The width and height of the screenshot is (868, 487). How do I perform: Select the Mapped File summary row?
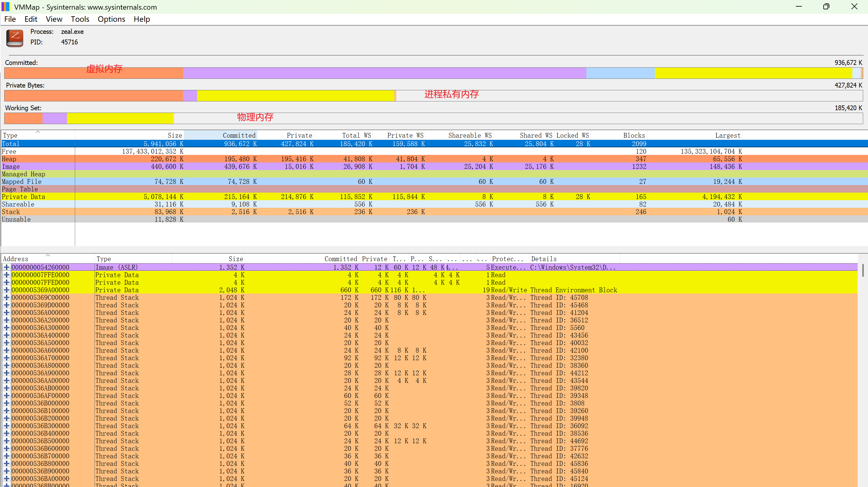(21, 182)
